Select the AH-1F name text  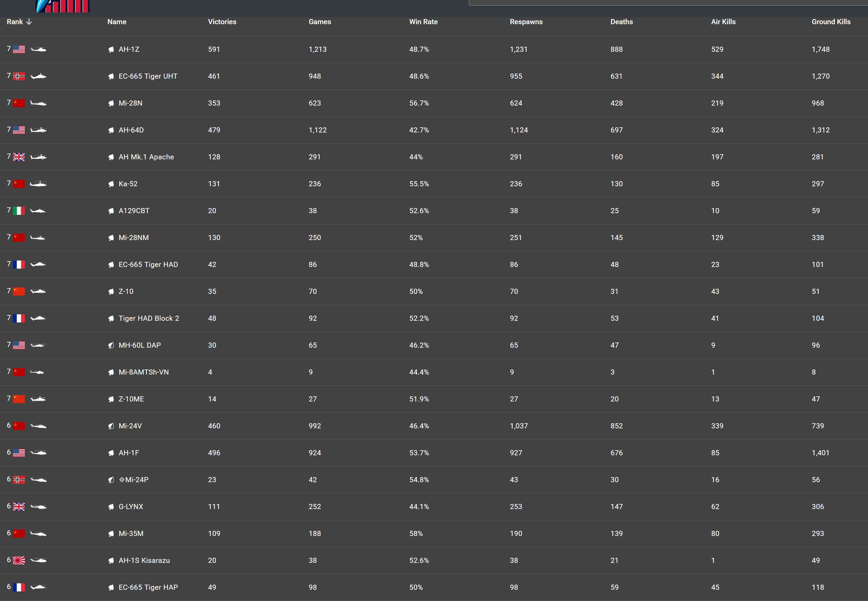[x=129, y=453]
